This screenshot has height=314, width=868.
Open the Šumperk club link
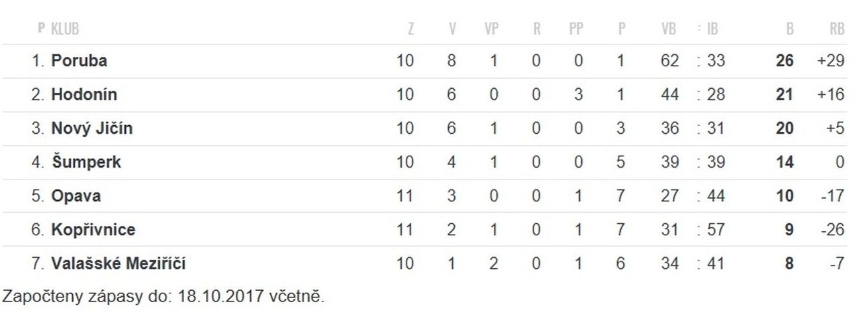[86, 162]
